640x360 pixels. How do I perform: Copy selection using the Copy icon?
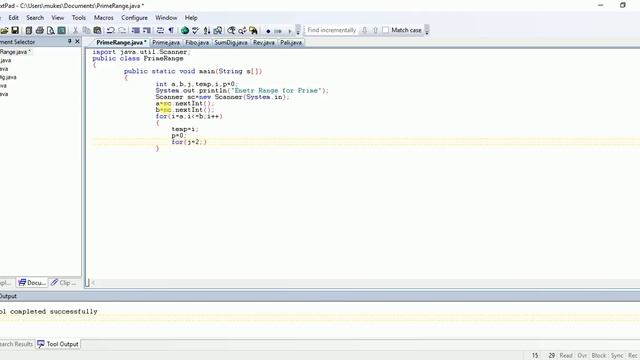pyautogui.click(x=86, y=31)
